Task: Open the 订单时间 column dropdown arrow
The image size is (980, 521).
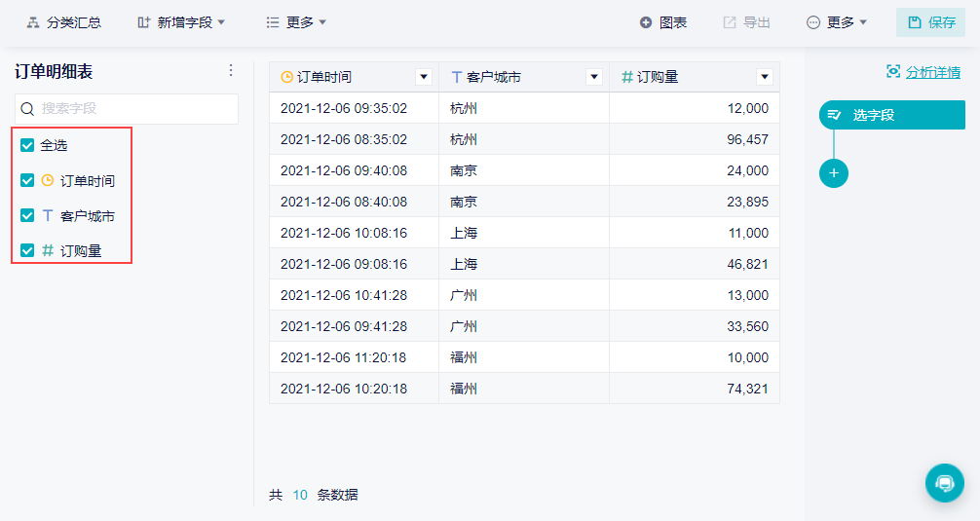Action: (424, 77)
